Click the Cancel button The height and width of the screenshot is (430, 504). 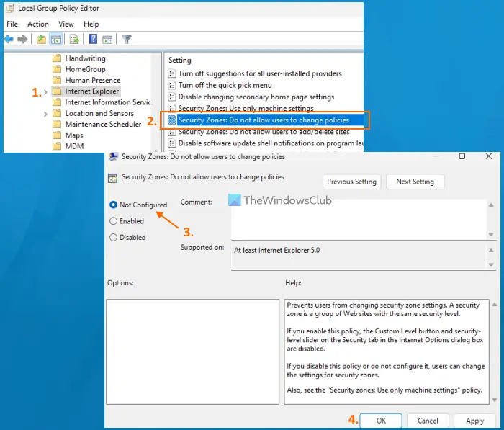(x=428, y=421)
